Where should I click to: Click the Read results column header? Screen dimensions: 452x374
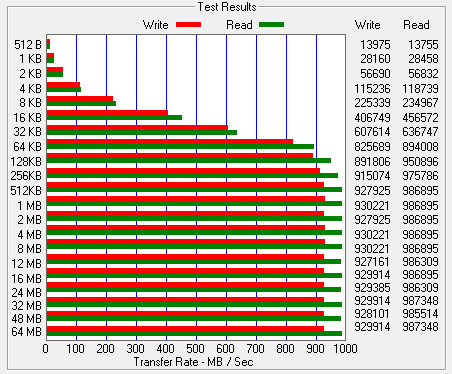416,25
